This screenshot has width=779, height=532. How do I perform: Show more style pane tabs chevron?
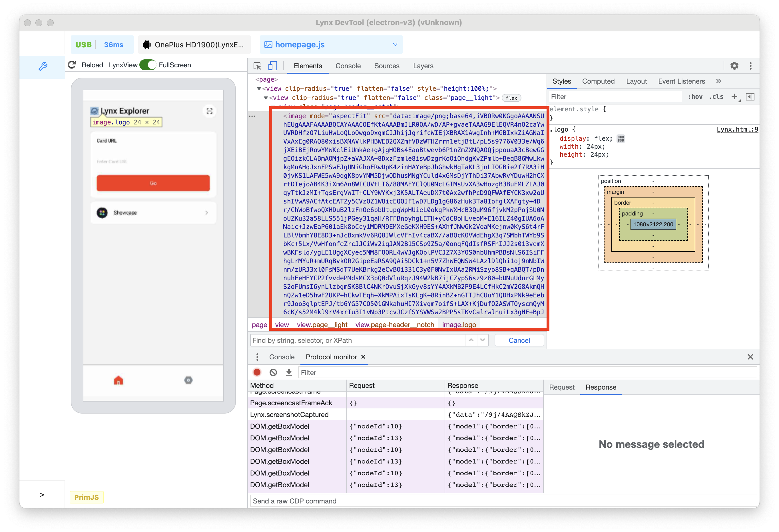pos(718,81)
